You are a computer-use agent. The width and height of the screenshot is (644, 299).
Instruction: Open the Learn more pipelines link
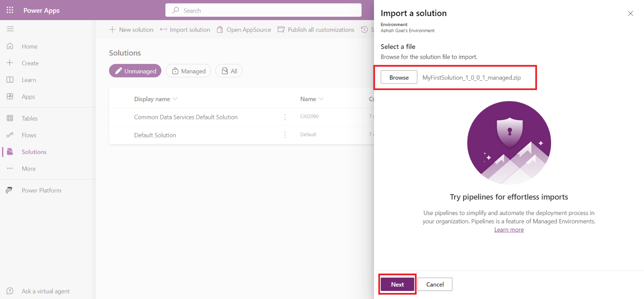(x=509, y=230)
